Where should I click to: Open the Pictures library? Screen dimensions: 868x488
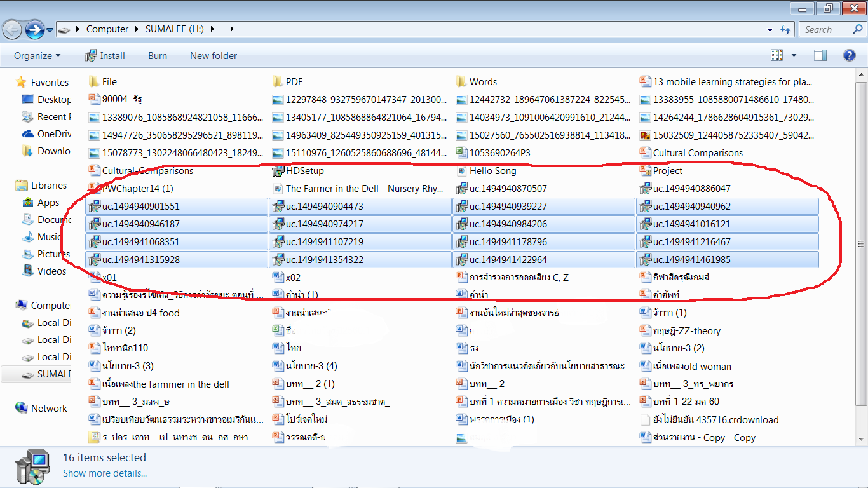[46, 254]
